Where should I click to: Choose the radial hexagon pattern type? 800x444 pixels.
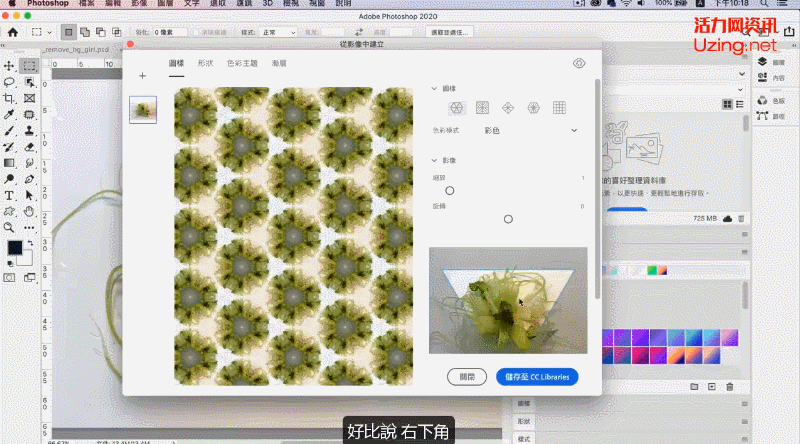tap(534, 108)
